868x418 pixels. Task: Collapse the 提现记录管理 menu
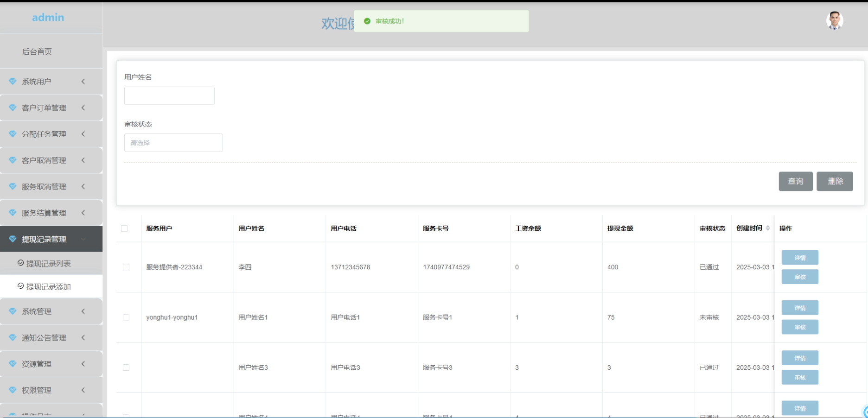(51, 239)
